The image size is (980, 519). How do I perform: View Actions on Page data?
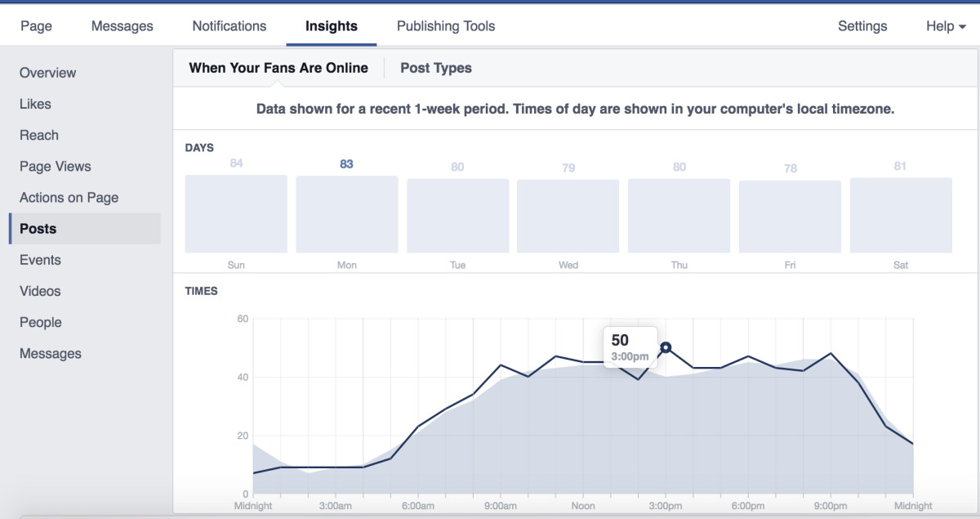click(x=69, y=197)
